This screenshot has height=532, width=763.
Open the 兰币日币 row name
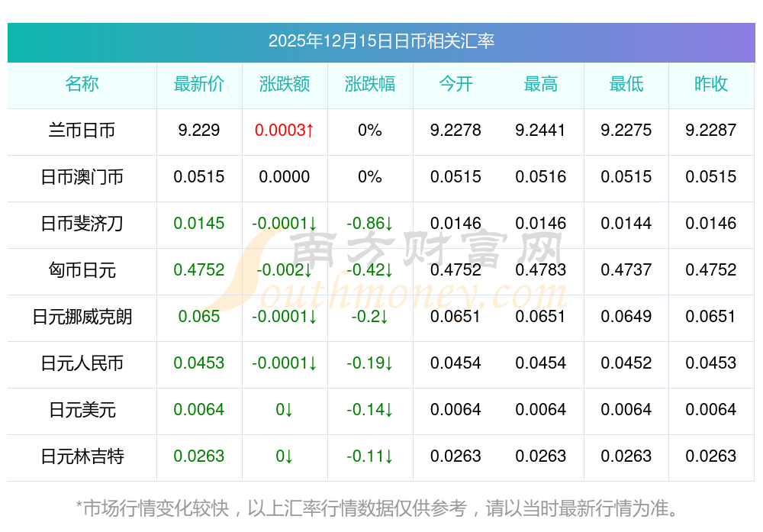coord(82,131)
